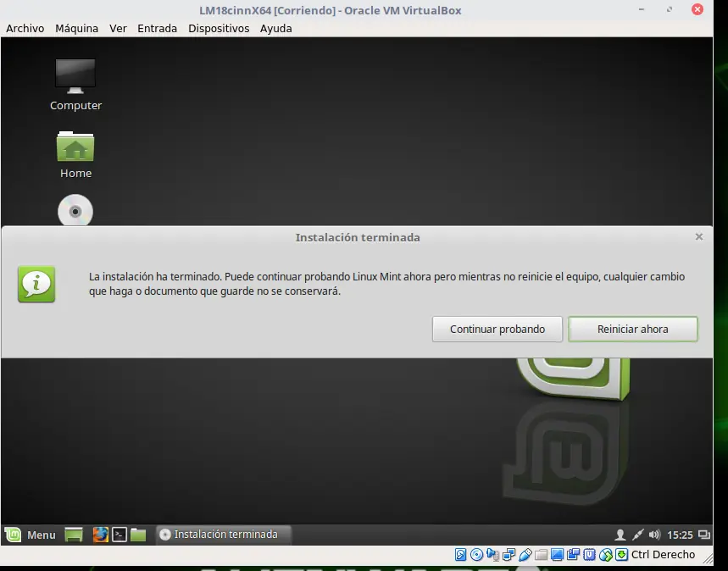This screenshot has height=571, width=728.
Task: Open the Máquina menu
Action: tap(76, 28)
